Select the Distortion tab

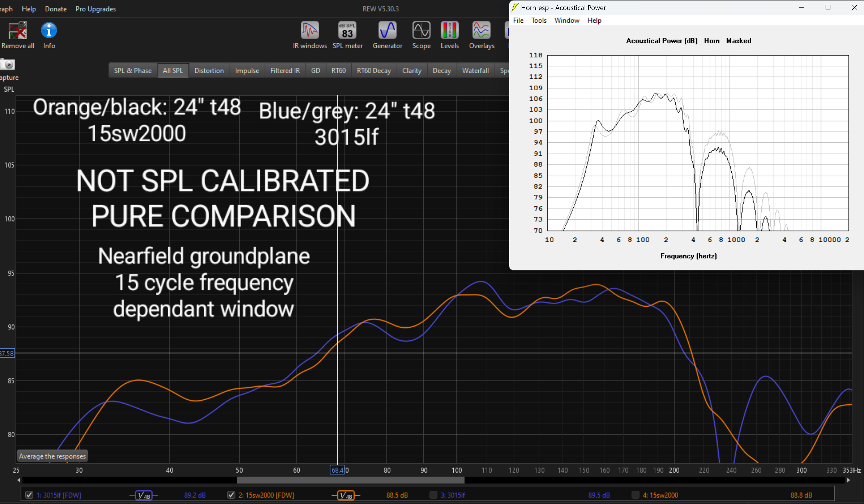209,71
